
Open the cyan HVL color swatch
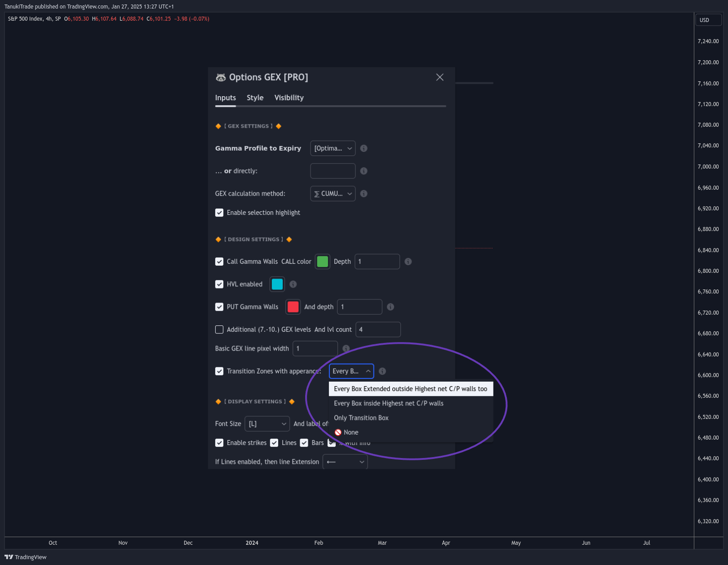[277, 284]
